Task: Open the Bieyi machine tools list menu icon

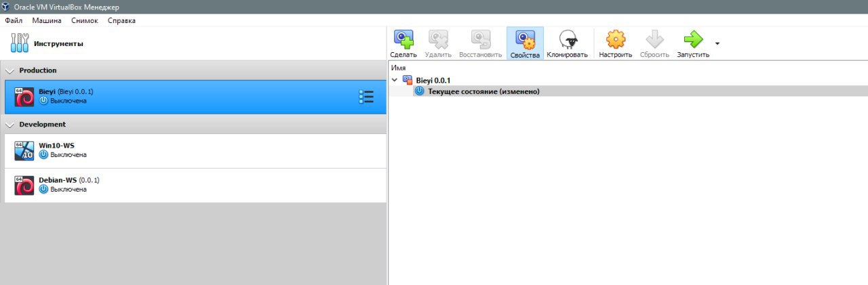Action: [366, 97]
